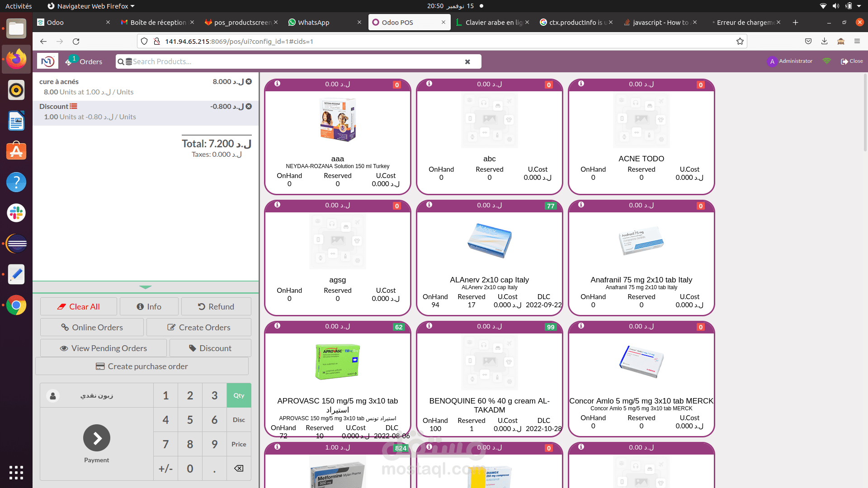Open Files from the Ubuntu dock
This screenshot has height=488, width=868.
16,28
